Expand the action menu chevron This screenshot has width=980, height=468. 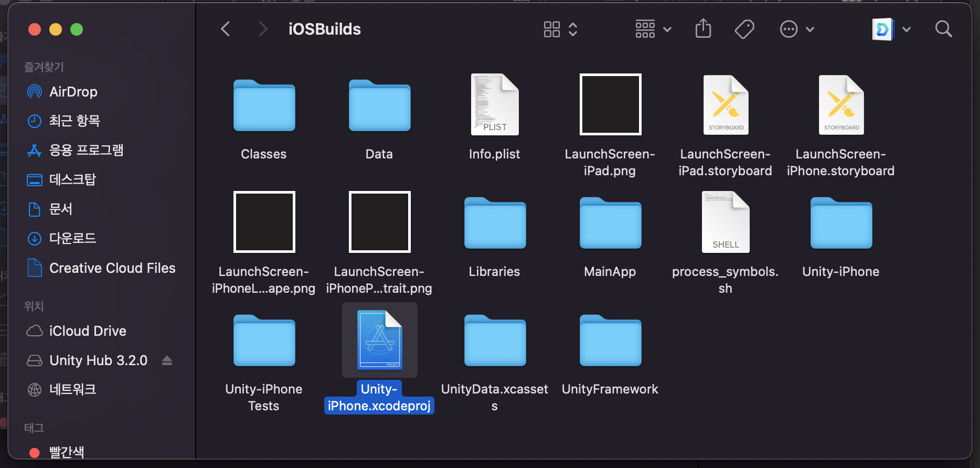tap(810, 29)
